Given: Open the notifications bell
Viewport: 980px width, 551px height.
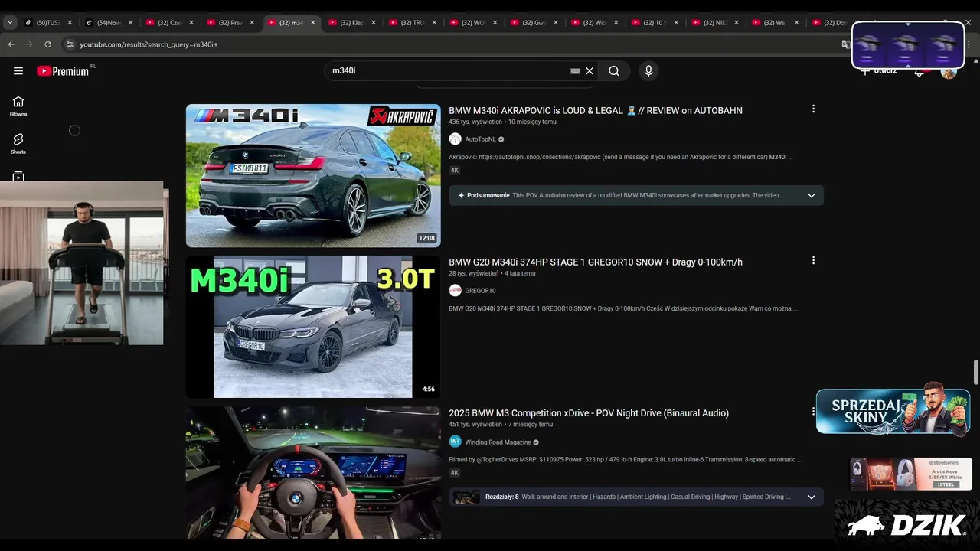Looking at the screenshot, I should coord(920,71).
